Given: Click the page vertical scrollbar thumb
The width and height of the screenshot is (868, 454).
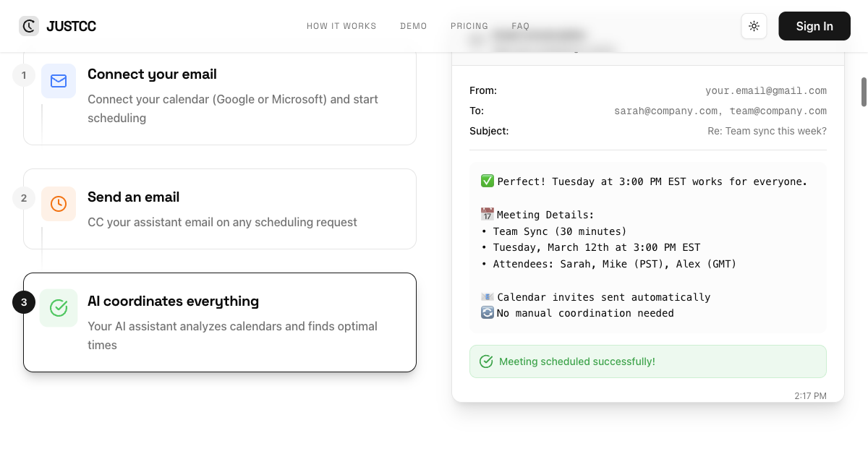Looking at the screenshot, I should [864, 92].
